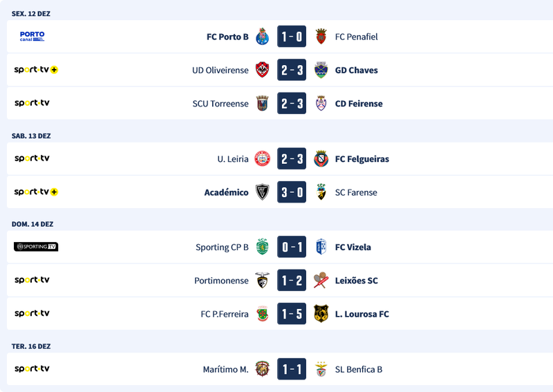Click the SC Farense club crest

point(321,192)
